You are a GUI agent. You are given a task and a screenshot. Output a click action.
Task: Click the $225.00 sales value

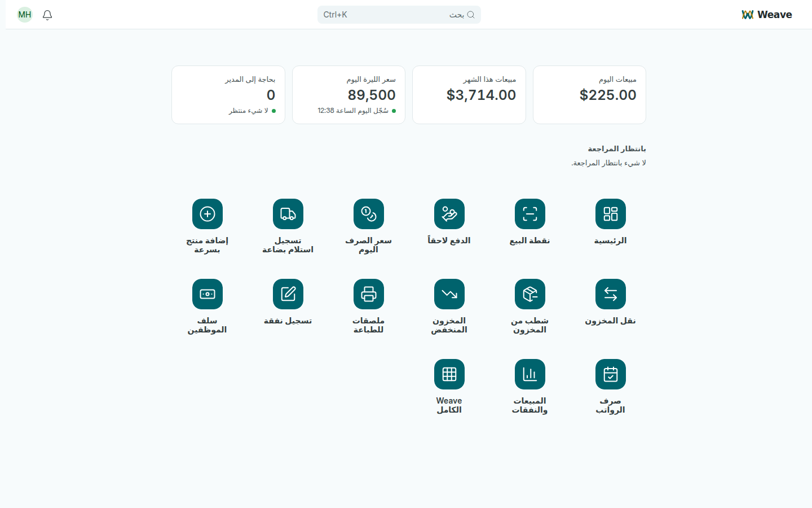coord(608,95)
